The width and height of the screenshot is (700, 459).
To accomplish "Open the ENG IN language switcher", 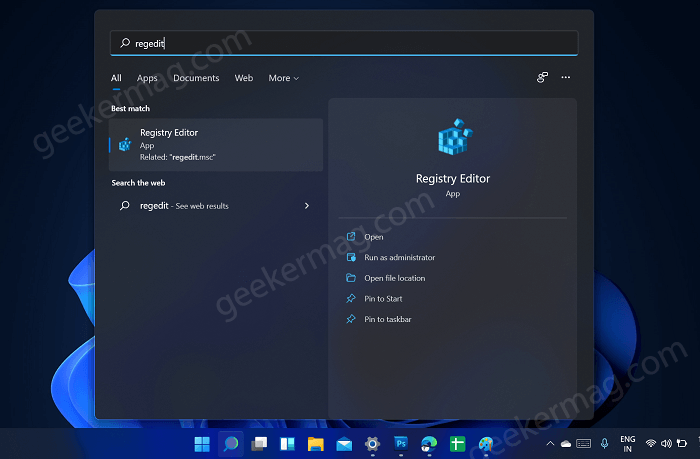I will point(628,444).
